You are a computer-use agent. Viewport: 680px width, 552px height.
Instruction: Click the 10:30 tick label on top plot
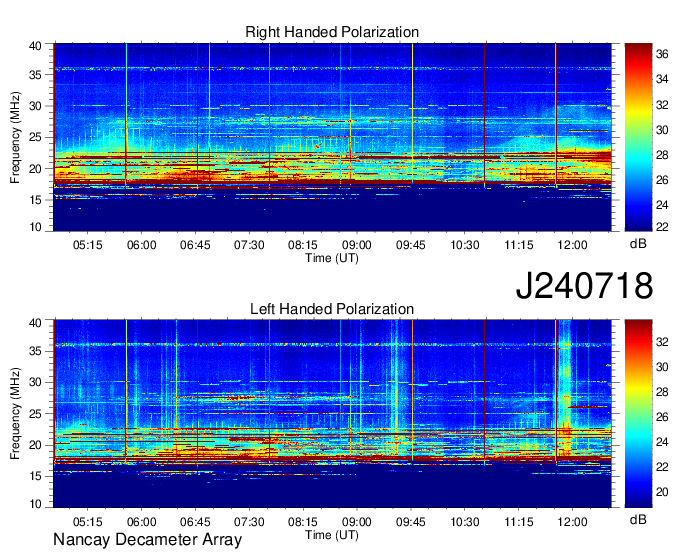464,245
